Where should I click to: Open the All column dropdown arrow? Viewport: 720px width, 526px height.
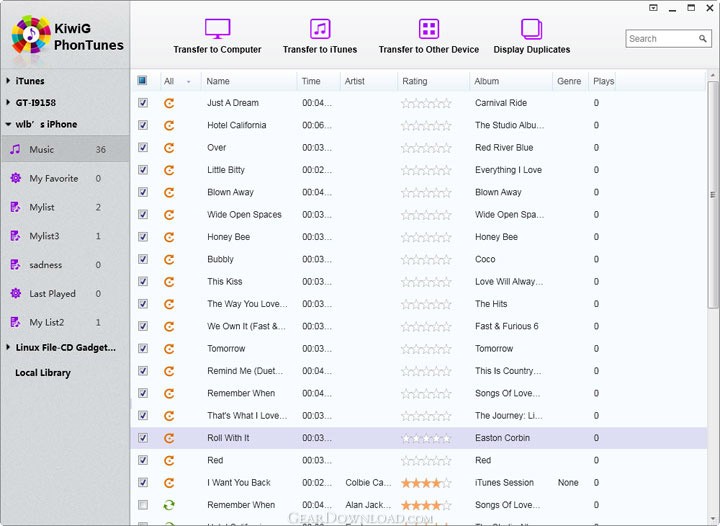click(x=188, y=82)
